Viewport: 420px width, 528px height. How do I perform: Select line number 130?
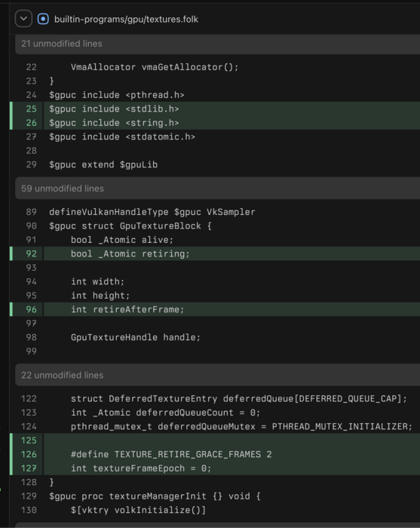pos(29,510)
